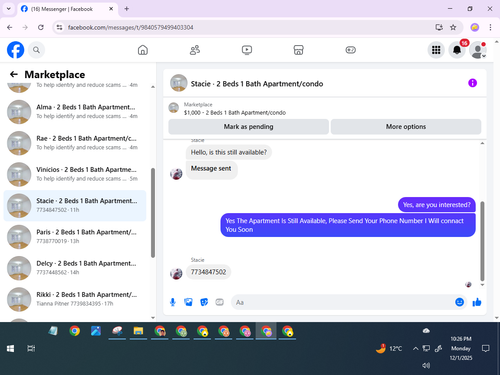Screen dimensions: 500x375
Task: Go back in the browser
Action: click(10, 27)
